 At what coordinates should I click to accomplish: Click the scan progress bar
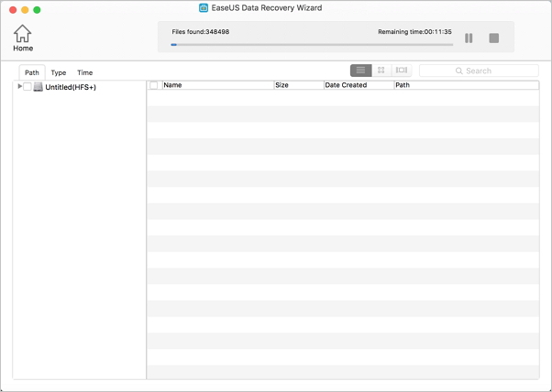pos(312,45)
